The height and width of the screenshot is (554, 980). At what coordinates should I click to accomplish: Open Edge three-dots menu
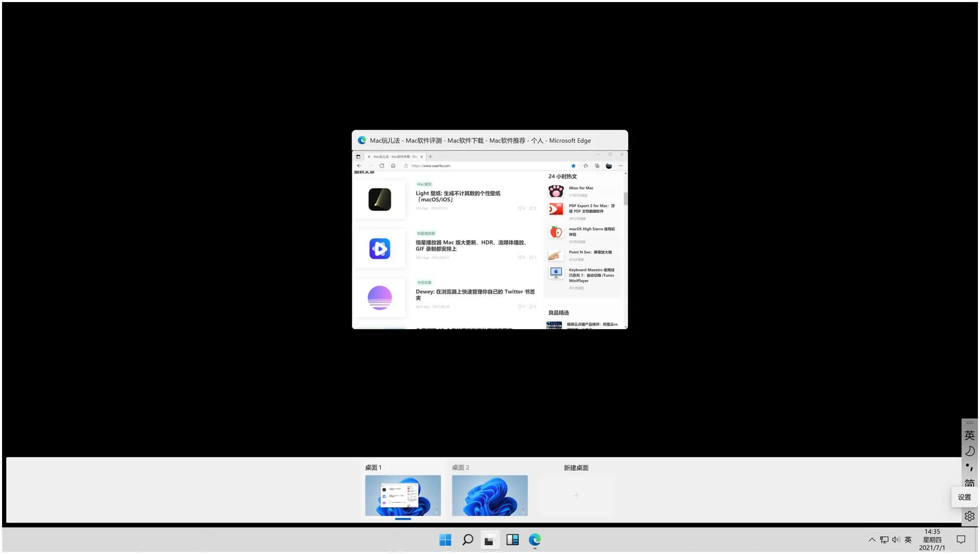pos(621,166)
